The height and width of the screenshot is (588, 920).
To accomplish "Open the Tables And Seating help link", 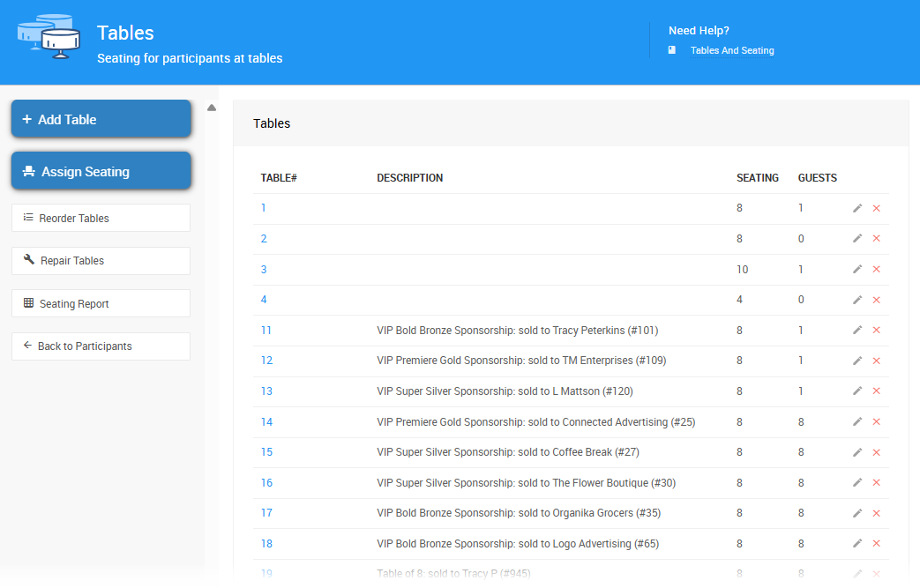I will click(731, 51).
